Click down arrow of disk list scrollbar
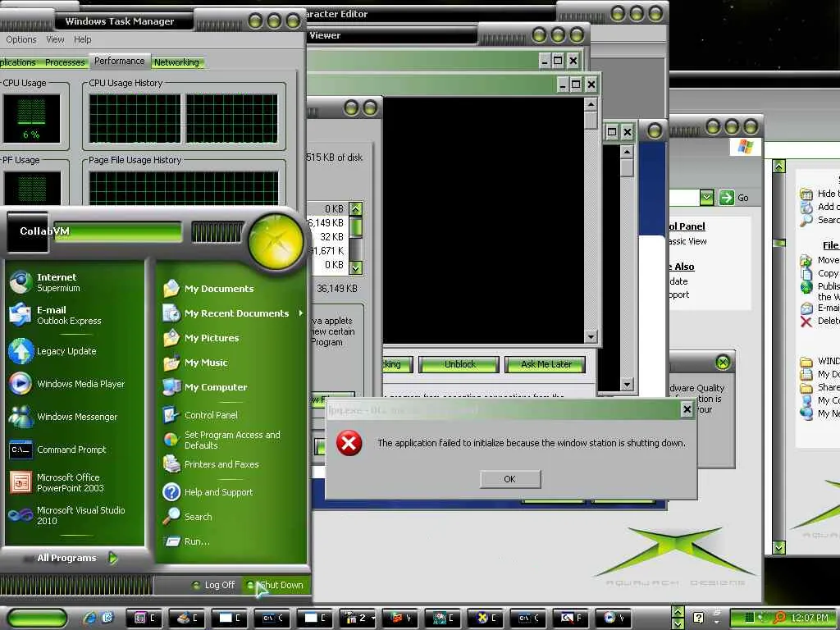Viewport: 840px width, 630px height. pos(356,267)
